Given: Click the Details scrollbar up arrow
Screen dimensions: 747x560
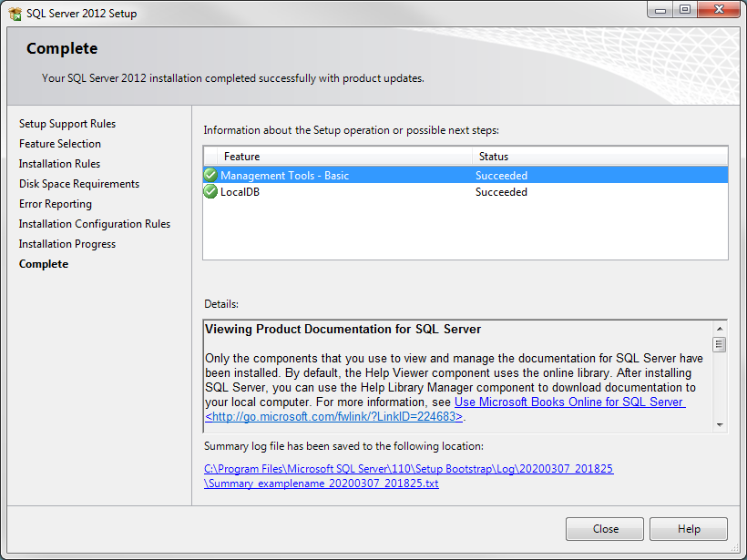Looking at the screenshot, I should (720, 329).
